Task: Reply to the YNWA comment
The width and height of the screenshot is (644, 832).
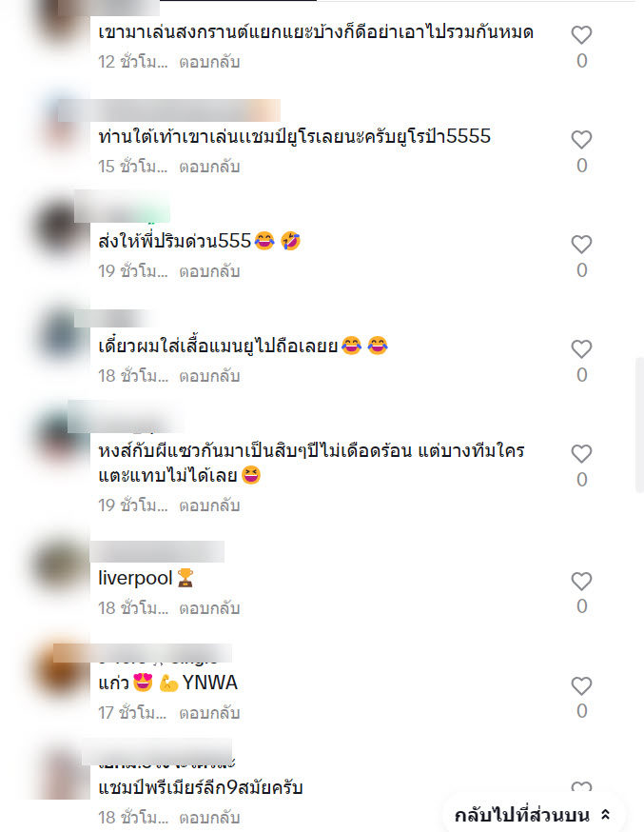Action: coord(209,713)
